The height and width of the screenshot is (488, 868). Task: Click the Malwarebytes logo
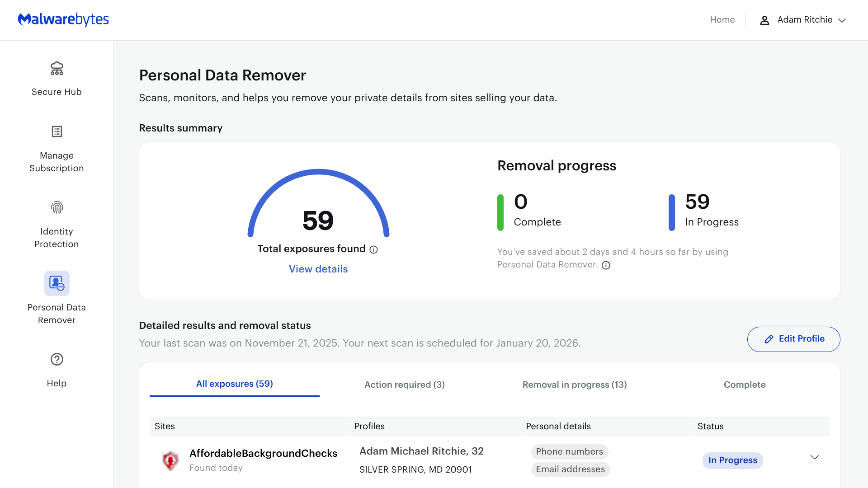[63, 19]
